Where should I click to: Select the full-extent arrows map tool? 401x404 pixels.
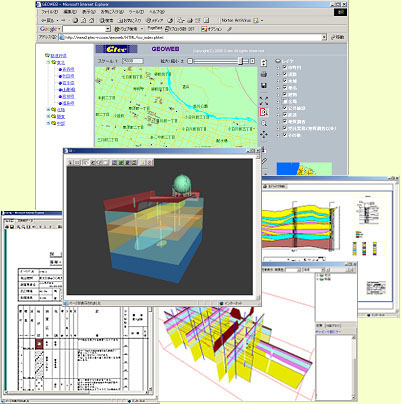pyautogui.click(x=264, y=101)
